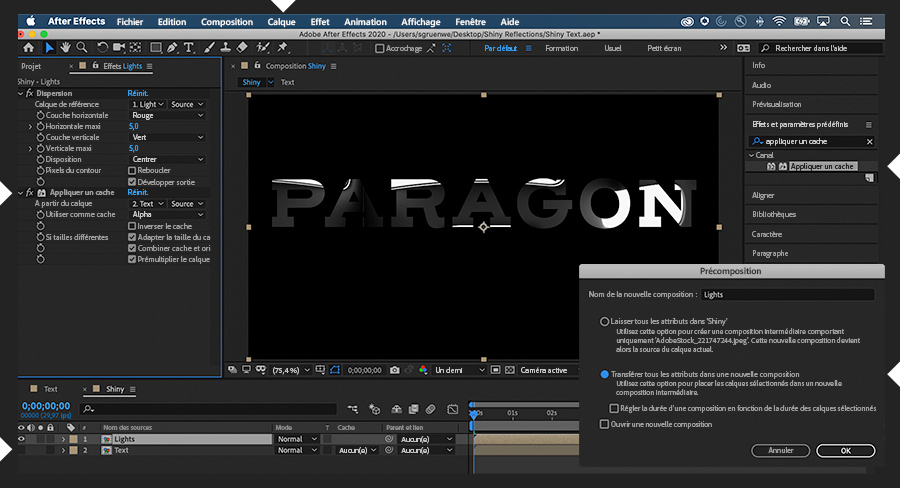Select the Hand tool in toolbar
900x488 pixels.
(x=65, y=47)
